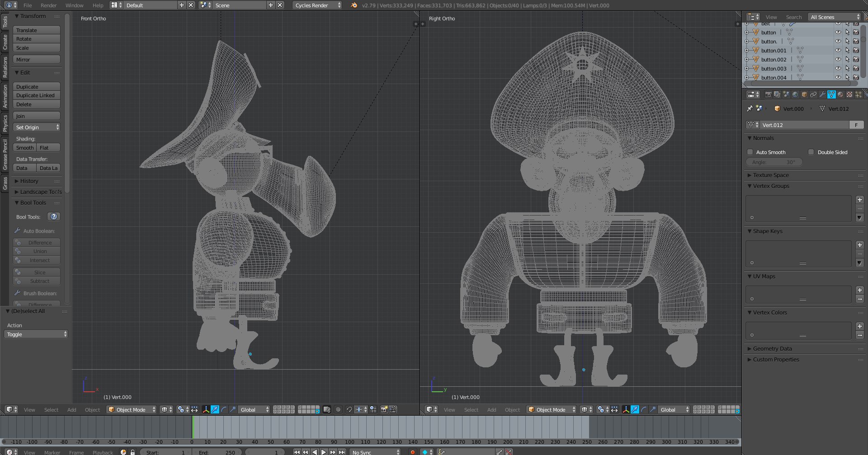Open the Constraints properties tab chain icon
This screenshot has height=455, width=868.
point(813,94)
